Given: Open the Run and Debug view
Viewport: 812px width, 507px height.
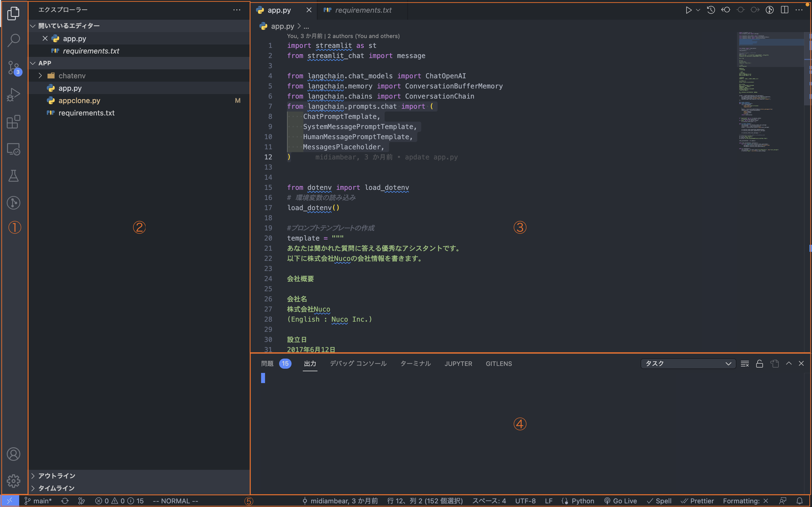Looking at the screenshot, I should [14, 95].
